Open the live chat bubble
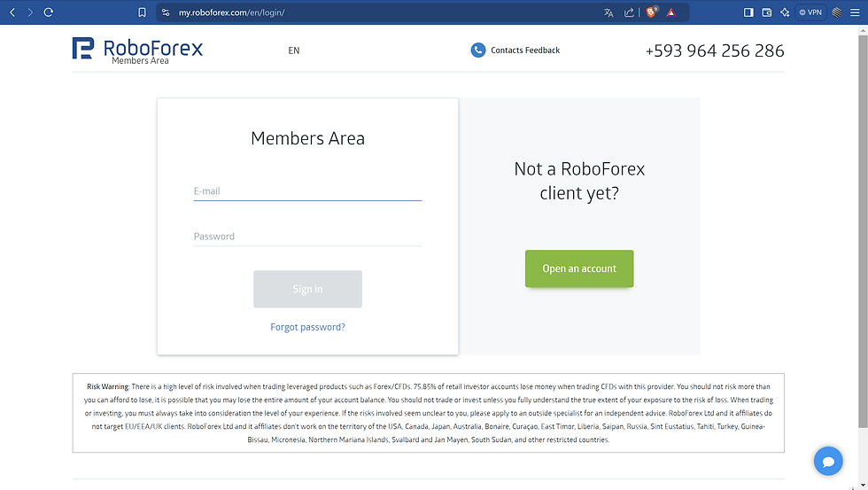 [x=828, y=462]
